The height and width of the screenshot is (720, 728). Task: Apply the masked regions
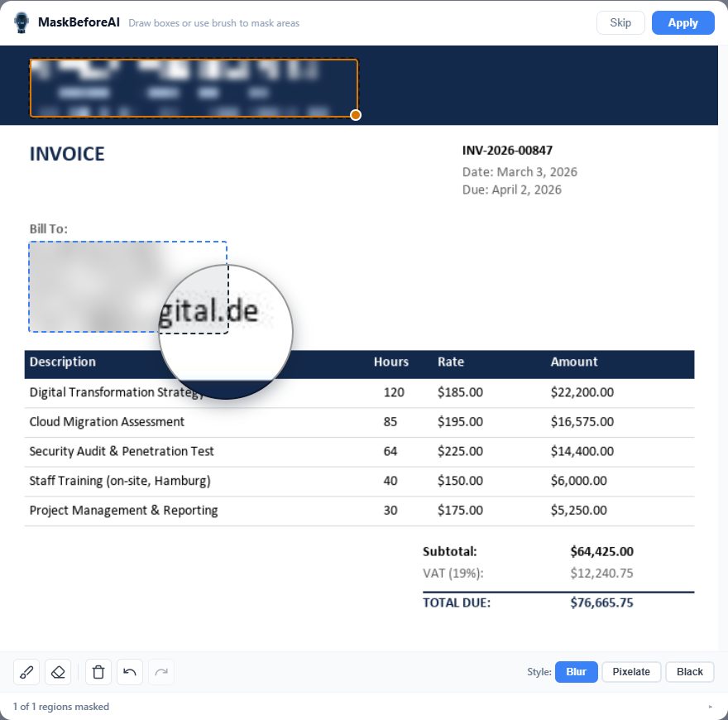click(683, 22)
